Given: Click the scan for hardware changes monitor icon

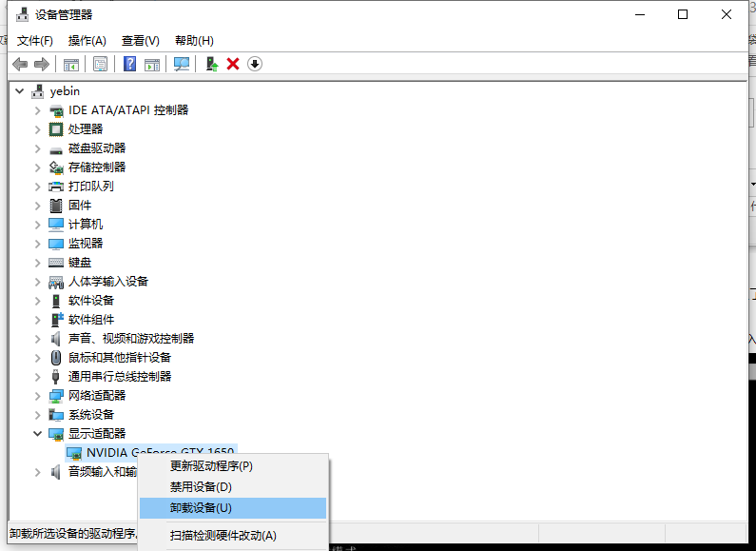Looking at the screenshot, I should [181, 64].
